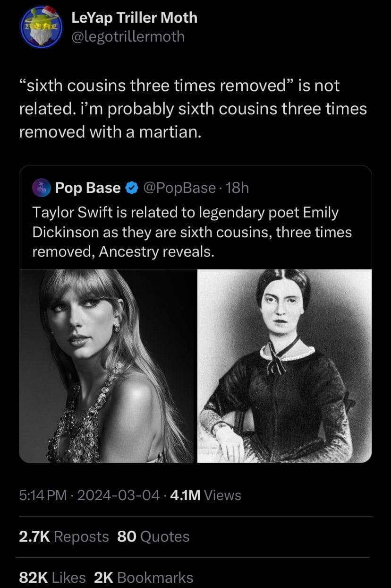Open the Emily Dickinson portrait image
The width and height of the screenshot is (391, 588).
point(283,364)
